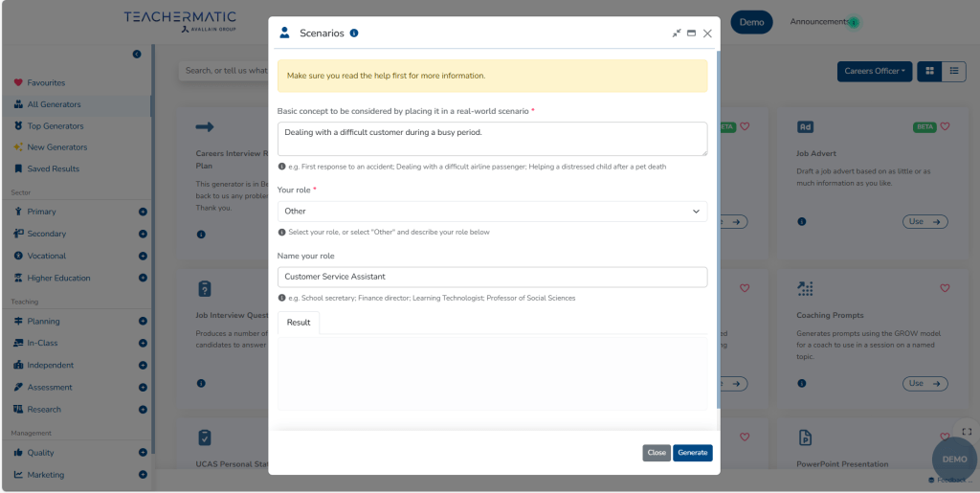Maximize the Scenarios dialog window icon
980x493 pixels.
pyautogui.click(x=691, y=34)
